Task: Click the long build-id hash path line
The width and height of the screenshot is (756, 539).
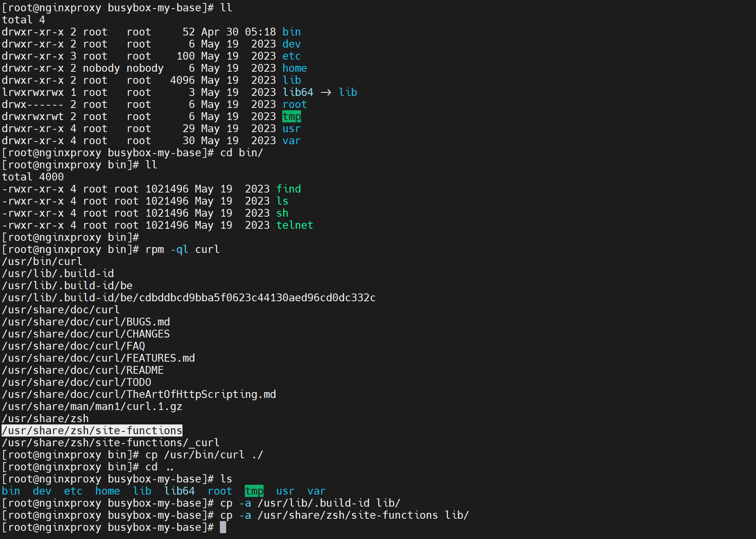Action: (189, 298)
